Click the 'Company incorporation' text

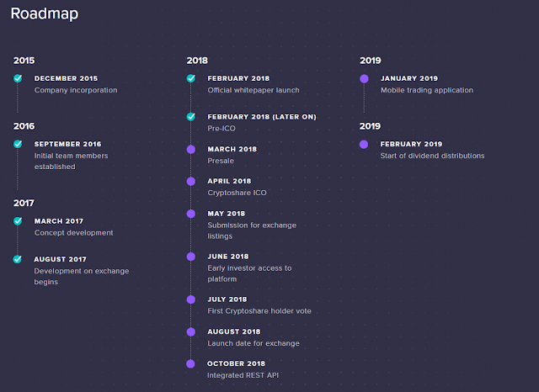76,90
